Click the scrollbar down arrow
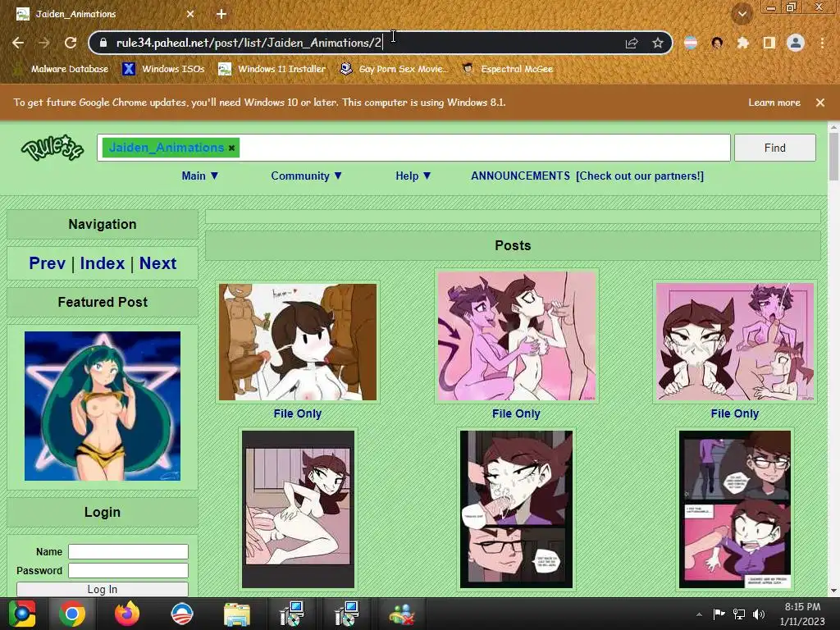Image resolution: width=840 pixels, height=630 pixels. point(833,591)
